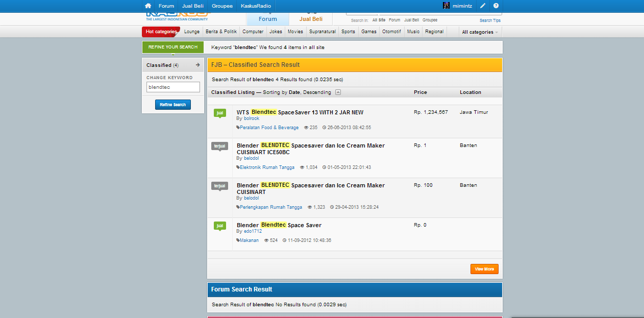Open the mimintz user menu
Viewport: 644px width, 318px height.
coord(462,6)
